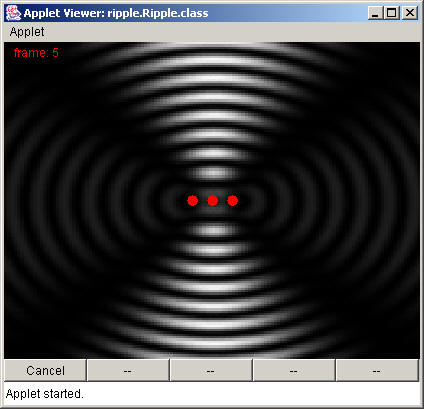Click the second "--" button from the left
The width and height of the screenshot is (424, 409).
(211, 370)
